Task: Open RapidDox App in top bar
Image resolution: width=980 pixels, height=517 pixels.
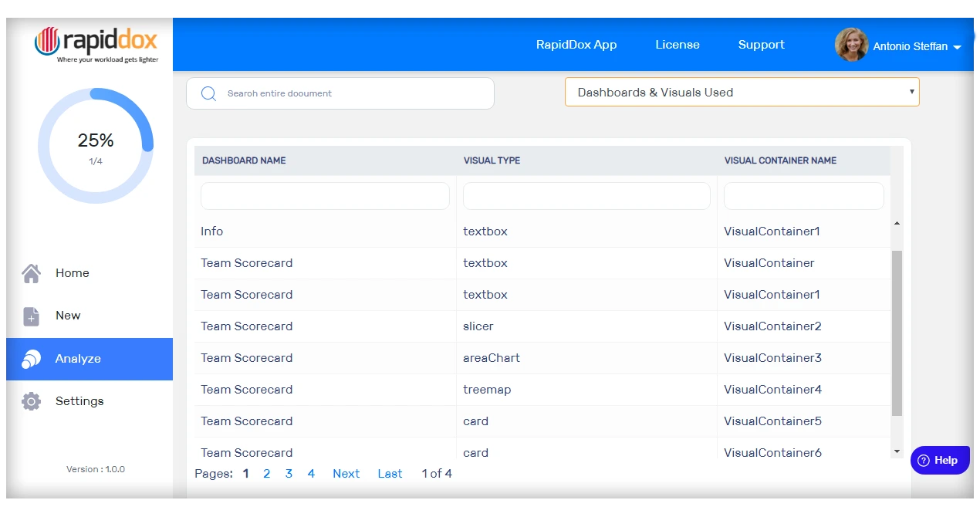Action: pyautogui.click(x=576, y=45)
